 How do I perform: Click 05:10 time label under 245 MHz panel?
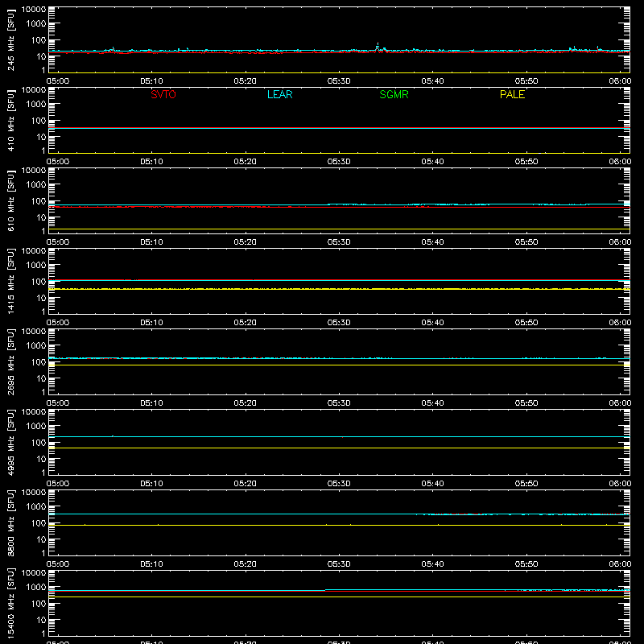(x=151, y=81)
